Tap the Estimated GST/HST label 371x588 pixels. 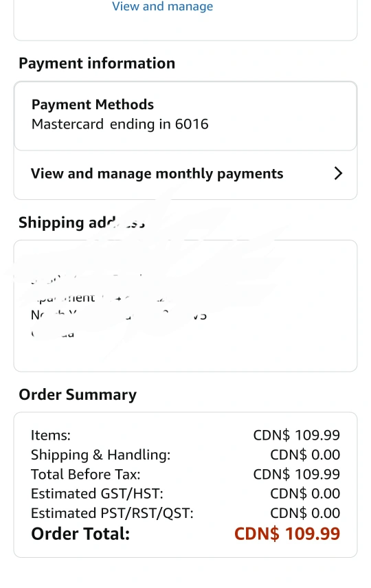(97, 494)
